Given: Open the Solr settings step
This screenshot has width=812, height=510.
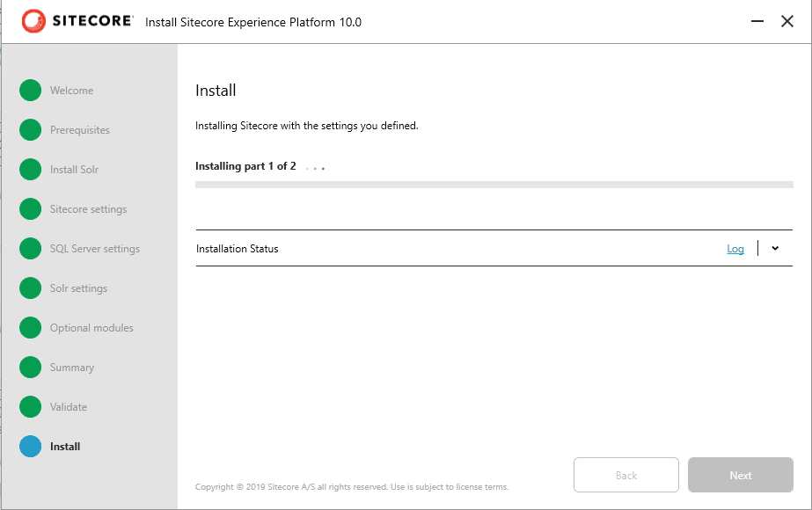Looking at the screenshot, I should point(78,288).
